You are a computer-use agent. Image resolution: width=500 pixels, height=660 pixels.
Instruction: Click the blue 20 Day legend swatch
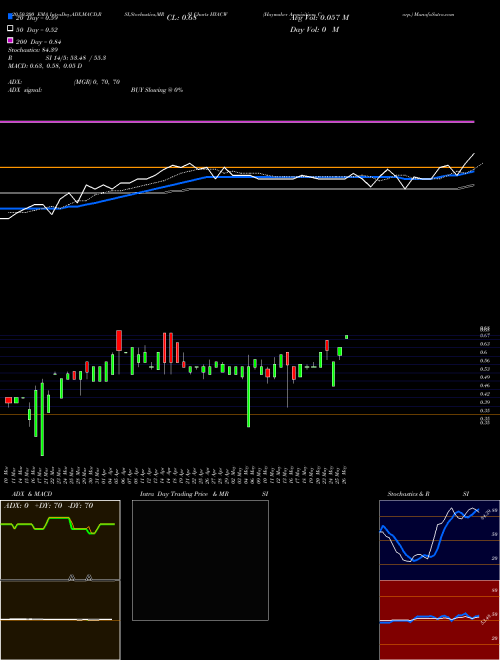10,17
